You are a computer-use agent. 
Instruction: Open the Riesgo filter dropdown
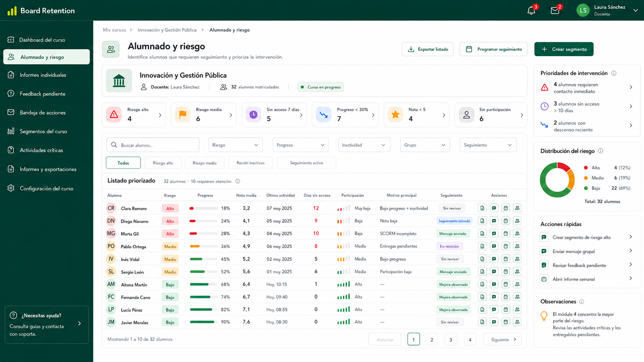pyautogui.click(x=235, y=145)
